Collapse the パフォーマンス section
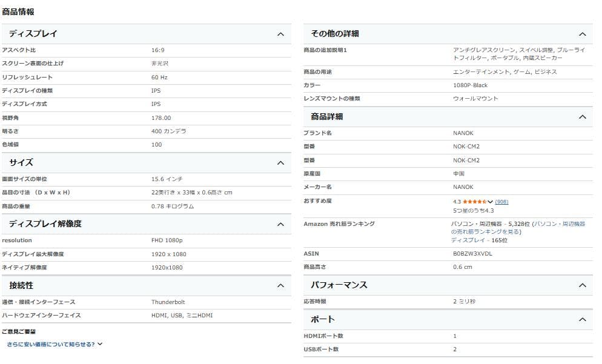 click(x=582, y=285)
